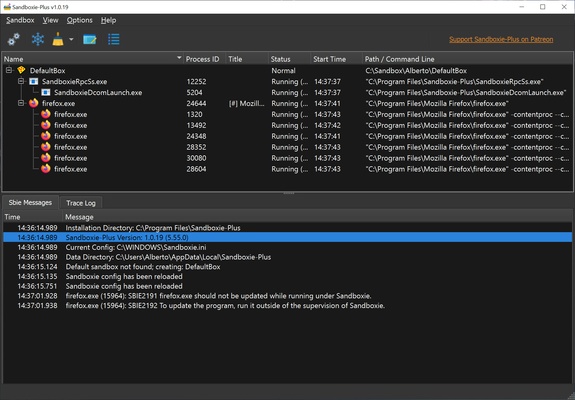This screenshot has height=400, width=575.
Task: Collapse the parent firefox.exe tree node
Action: click(21, 103)
